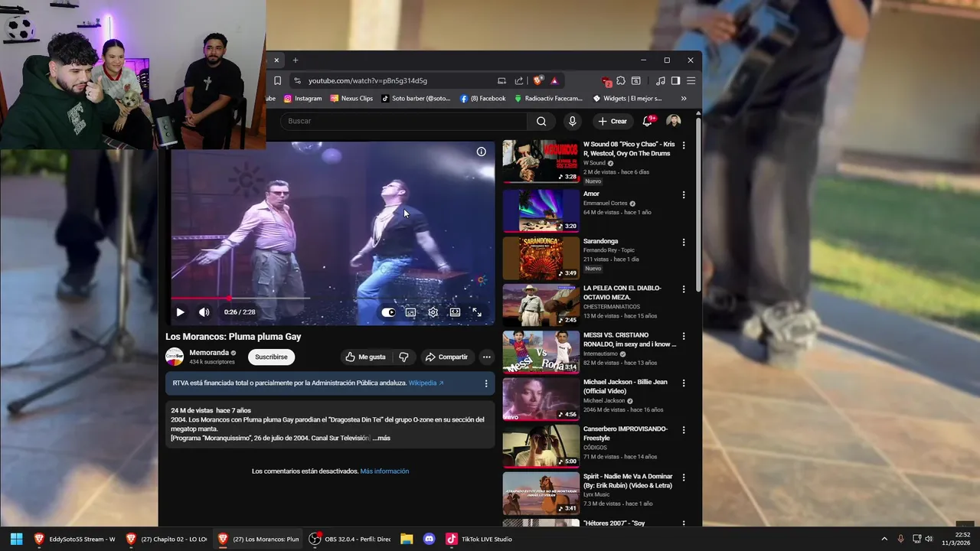Open media control music note icon
The height and width of the screenshot is (551, 980).
click(x=661, y=80)
